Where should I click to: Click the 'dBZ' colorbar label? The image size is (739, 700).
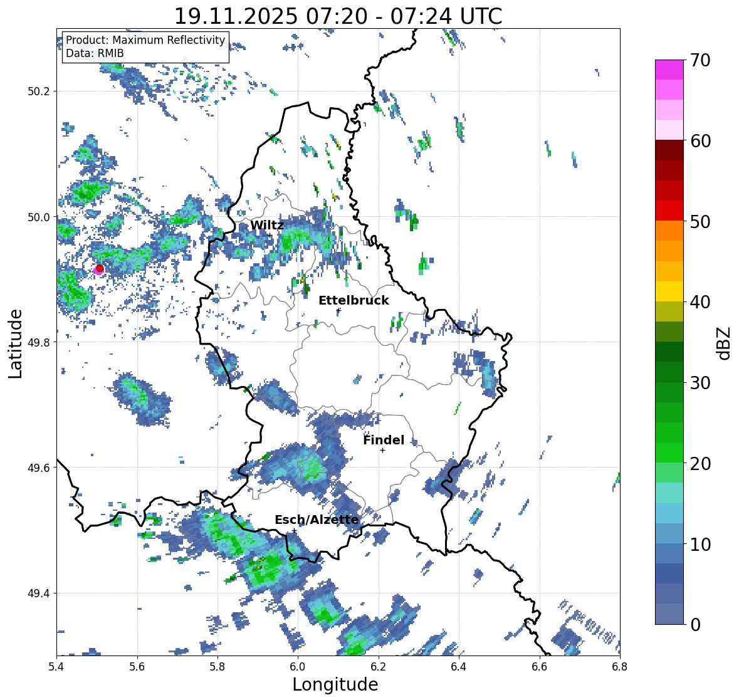tap(724, 343)
